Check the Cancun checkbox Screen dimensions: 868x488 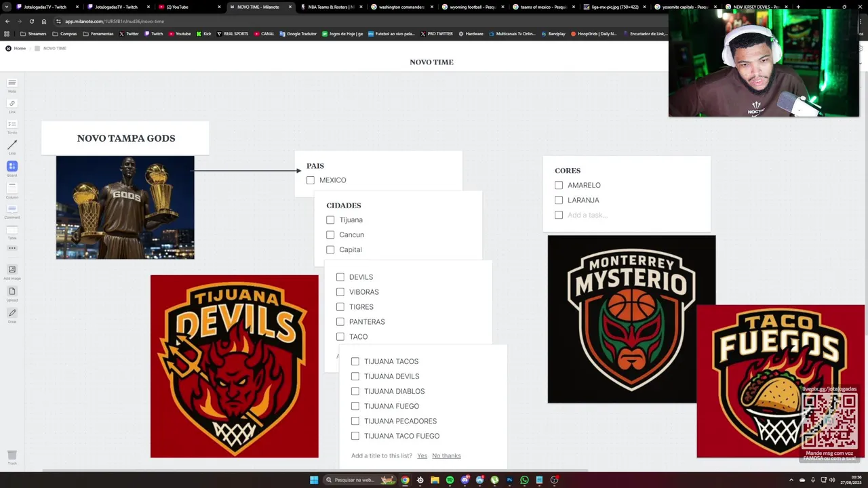(x=330, y=235)
